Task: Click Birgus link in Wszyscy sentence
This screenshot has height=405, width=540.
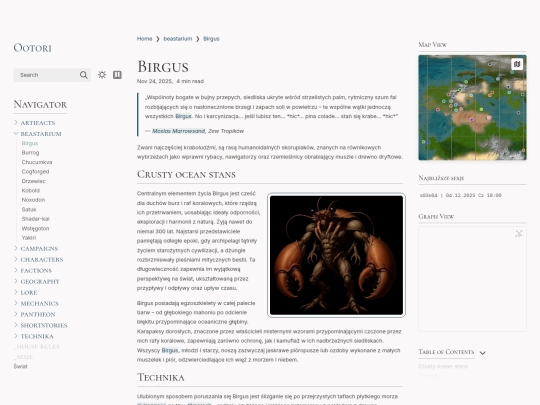Action: coord(170,350)
